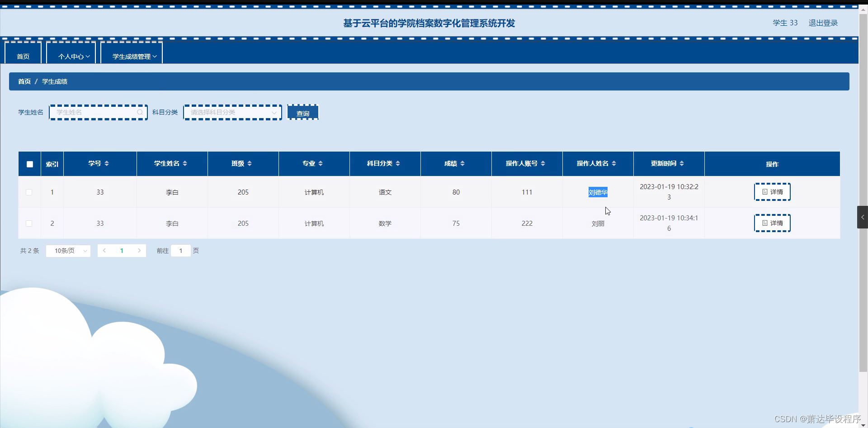Click the 刘丽 operator name cell
The width and height of the screenshot is (868, 428).
click(598, 224)
